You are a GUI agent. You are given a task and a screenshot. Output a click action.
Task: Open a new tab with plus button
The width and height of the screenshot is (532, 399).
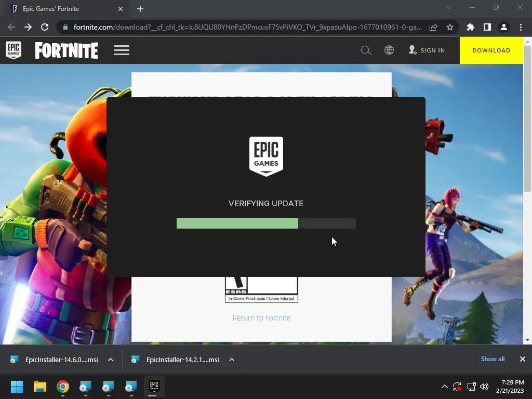click(x=140, y=9)
